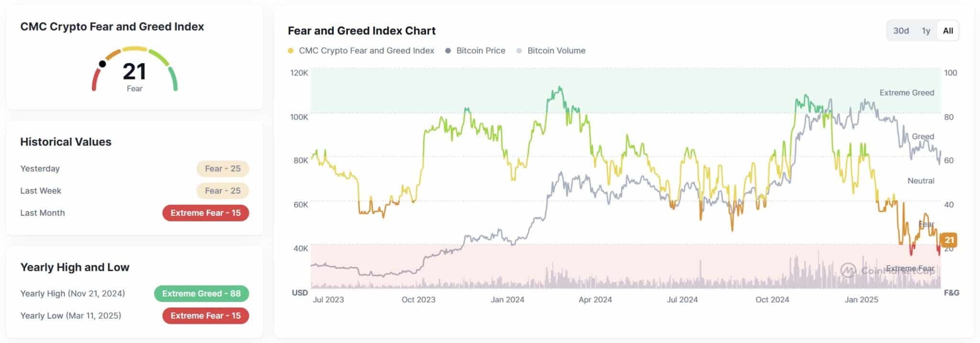Click the Last Week Fear - 25 badge
This screenshot has width=980, height=343.
point(223,190)
